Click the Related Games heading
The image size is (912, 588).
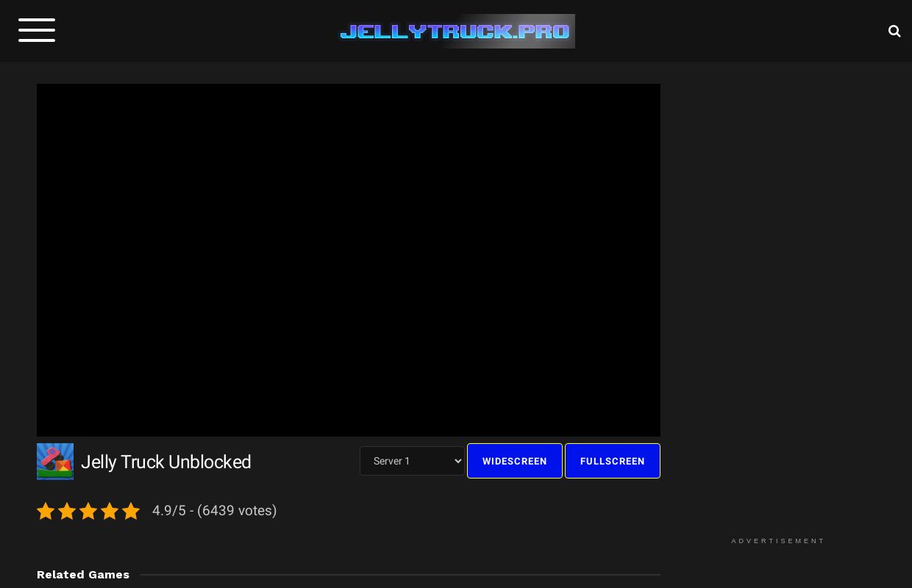click(x=83, y=575)
